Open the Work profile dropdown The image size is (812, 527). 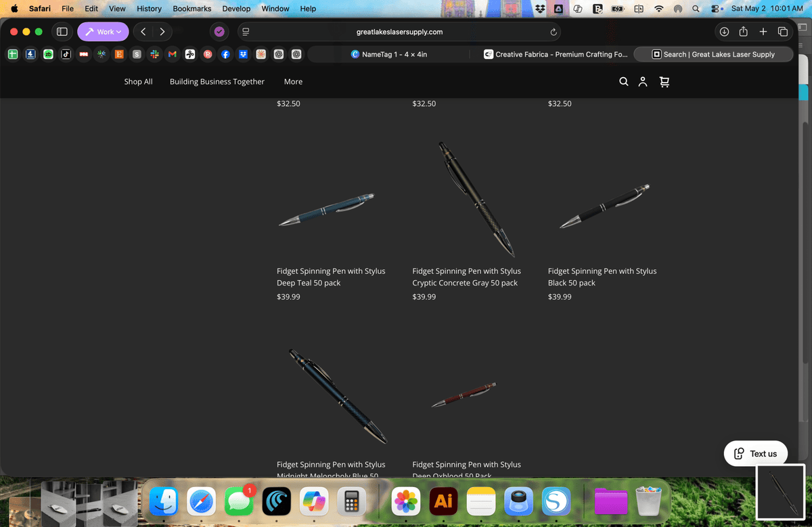pos(103,32)
